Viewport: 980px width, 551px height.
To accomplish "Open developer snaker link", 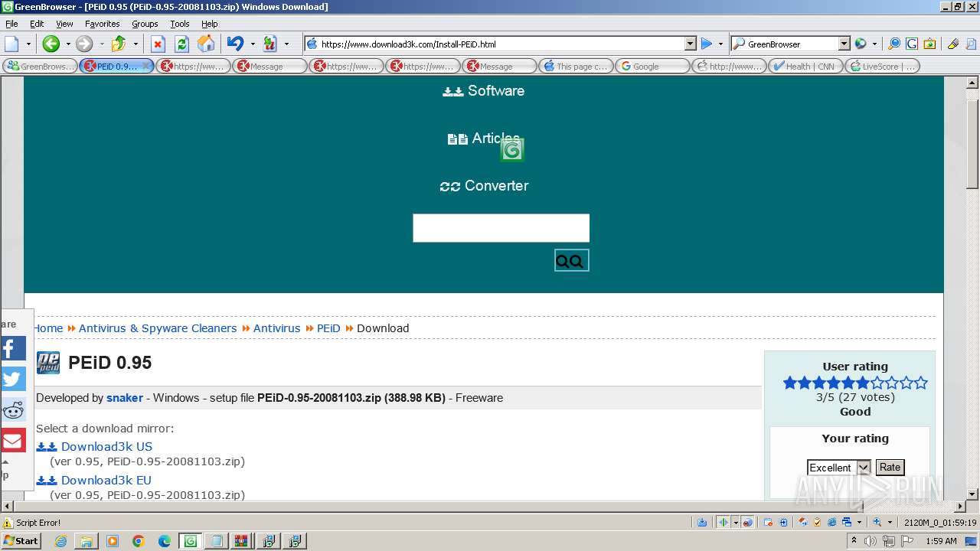I will click(125, 398).
